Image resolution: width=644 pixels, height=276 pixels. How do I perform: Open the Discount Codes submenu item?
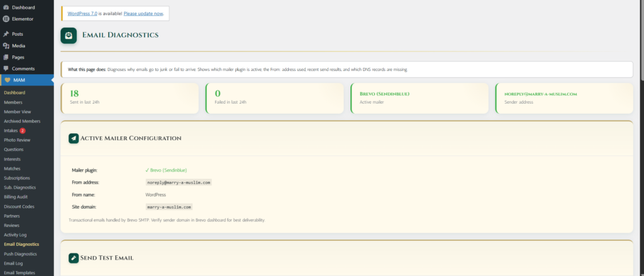pyautogui.click(x=19, y=207)
